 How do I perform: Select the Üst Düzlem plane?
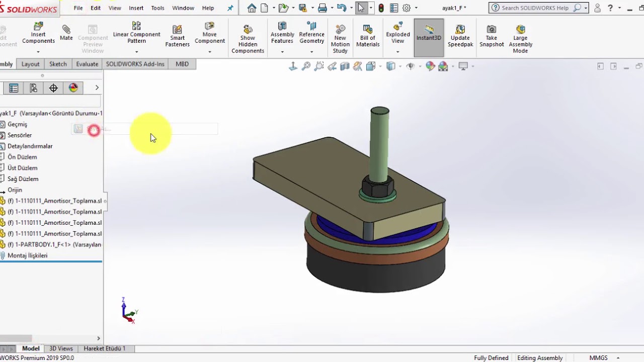(x=22, y=168)
